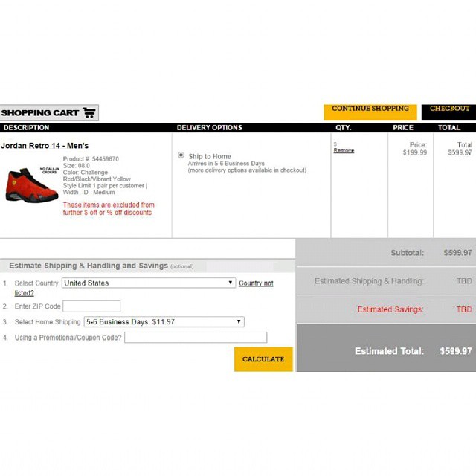
Task: Select the Ship to Home radio button
Action: (x=181, y=156)
